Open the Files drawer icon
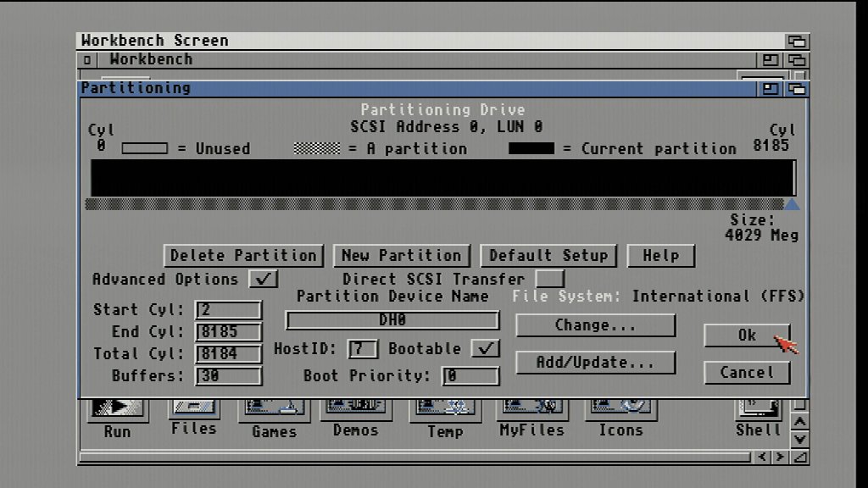 tap(193, 409)
